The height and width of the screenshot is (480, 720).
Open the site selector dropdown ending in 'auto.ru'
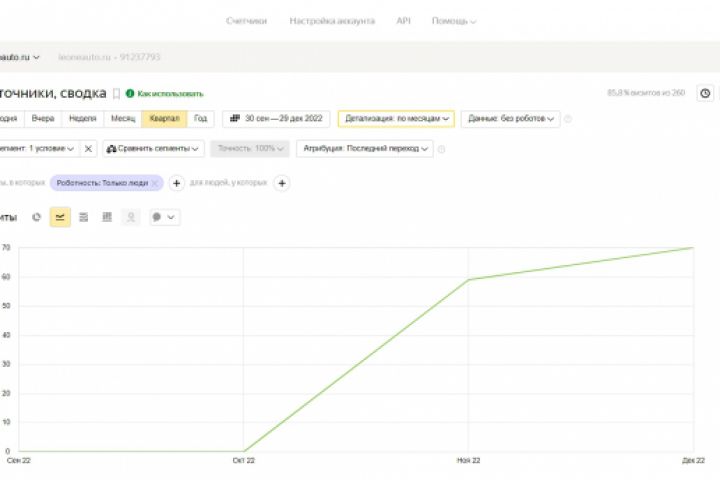pos(20,57)
